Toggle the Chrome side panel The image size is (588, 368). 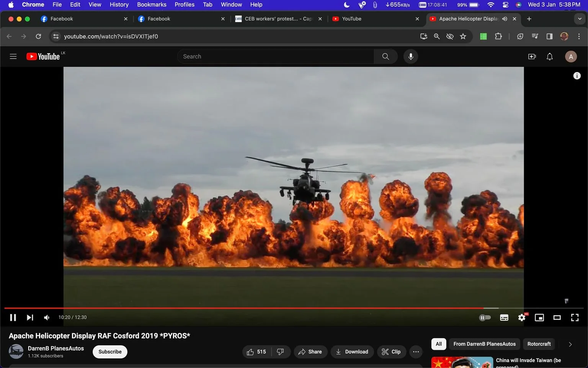click(549, 36)
